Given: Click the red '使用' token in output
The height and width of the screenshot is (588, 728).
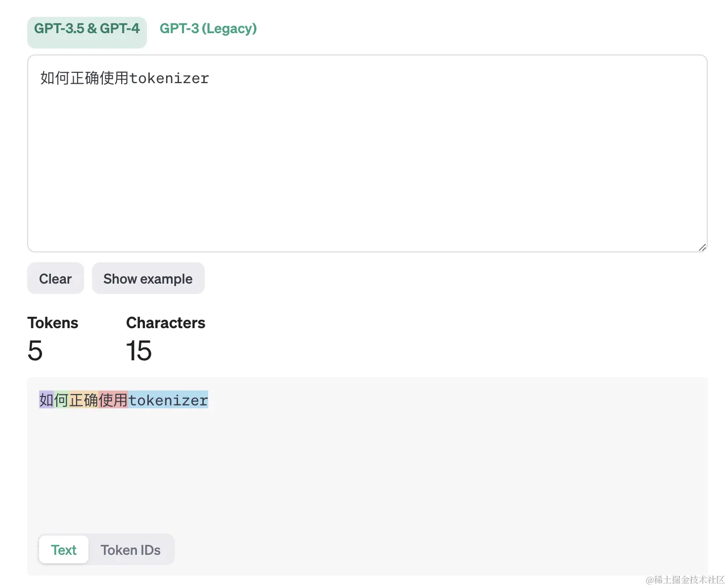Looking at the screenshot, I should point(113,399).
